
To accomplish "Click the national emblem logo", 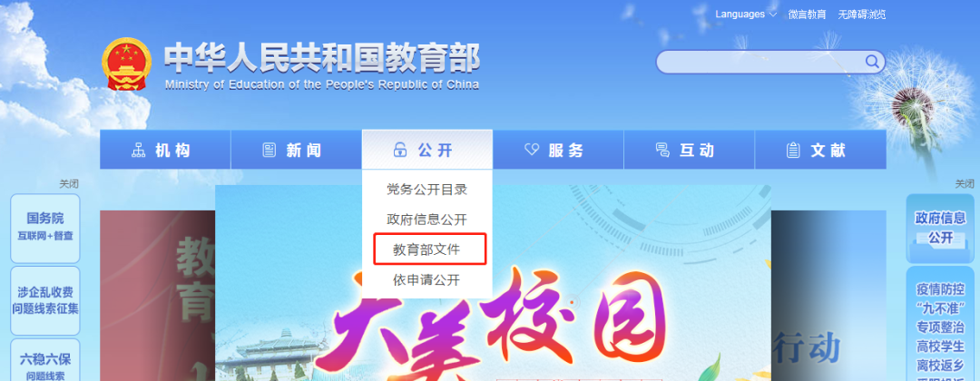I will [x=126, y=64].
